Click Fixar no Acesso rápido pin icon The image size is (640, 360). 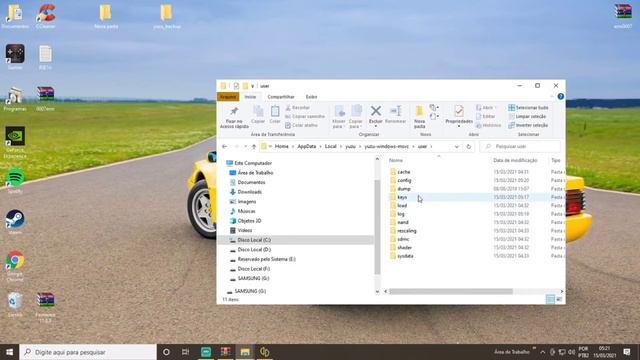[234, 111]
